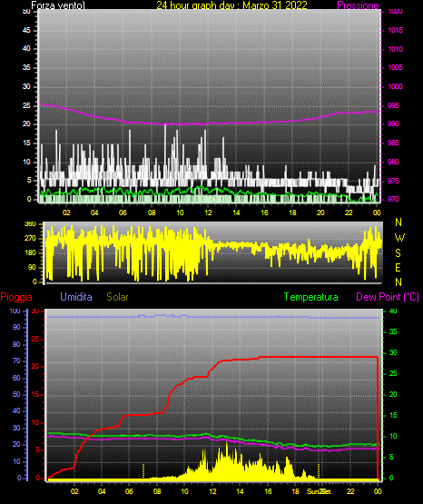Click the wind force axis value 35

click(x=26, y=67)
